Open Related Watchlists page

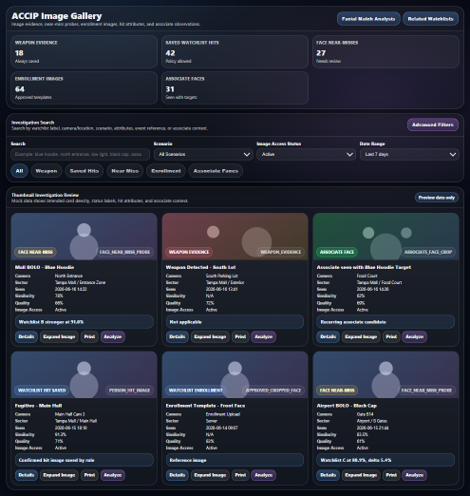(430, 19)
